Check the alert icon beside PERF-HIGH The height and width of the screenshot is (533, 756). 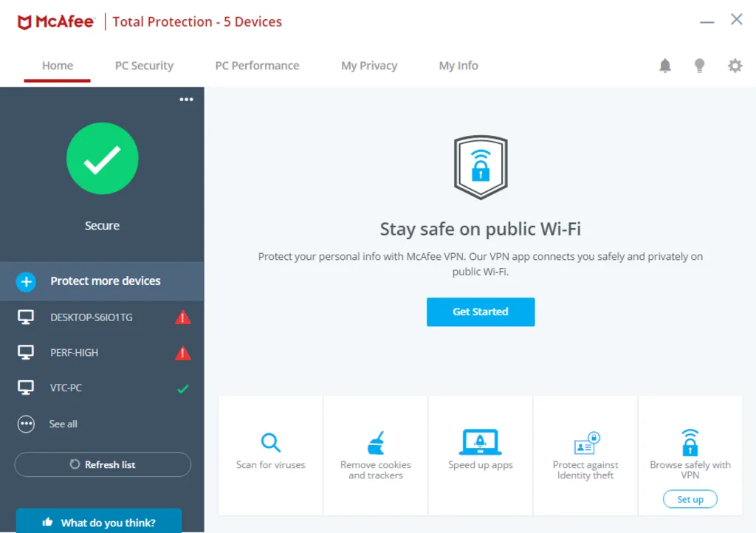click(x=182, y=352)
